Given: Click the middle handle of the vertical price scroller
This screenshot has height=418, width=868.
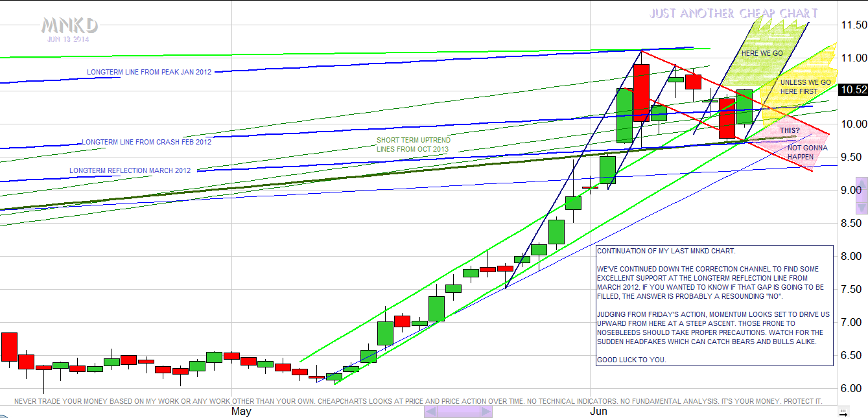Looking at the screenshot, I should (x=862, y=195).
